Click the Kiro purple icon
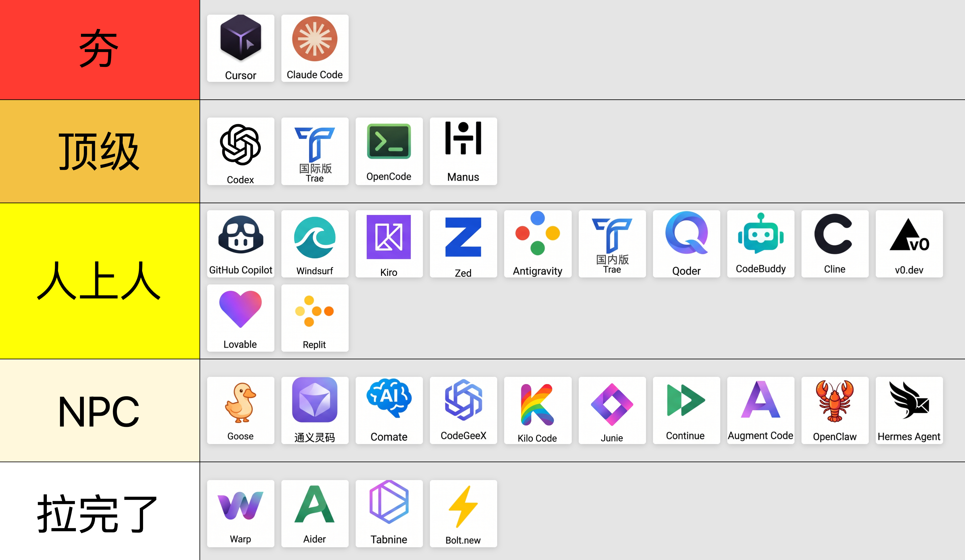 (389, 244)
